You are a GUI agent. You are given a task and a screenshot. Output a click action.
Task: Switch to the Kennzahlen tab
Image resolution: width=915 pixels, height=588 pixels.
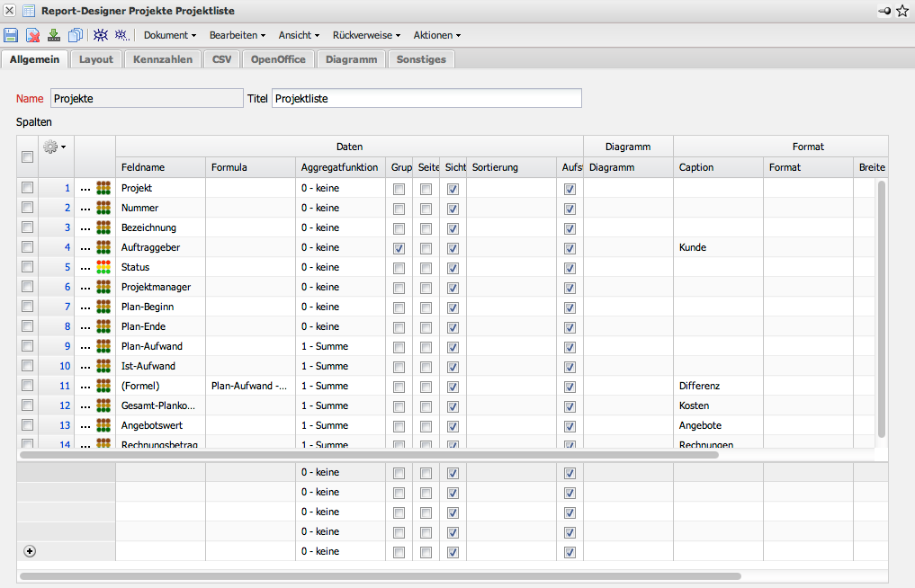coord(163,59)
